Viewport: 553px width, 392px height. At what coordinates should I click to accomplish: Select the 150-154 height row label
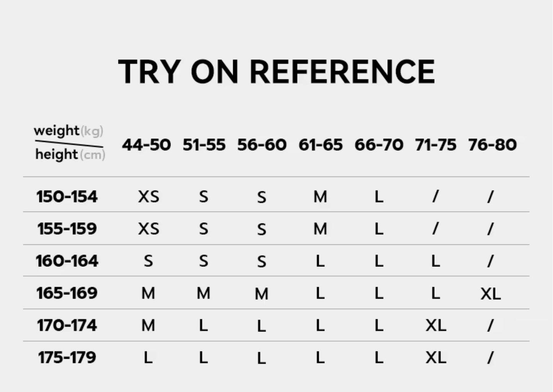pos(67,197)
